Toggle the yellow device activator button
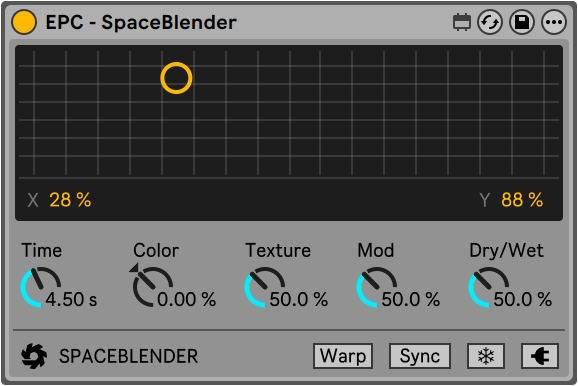 tap(24, 22)
